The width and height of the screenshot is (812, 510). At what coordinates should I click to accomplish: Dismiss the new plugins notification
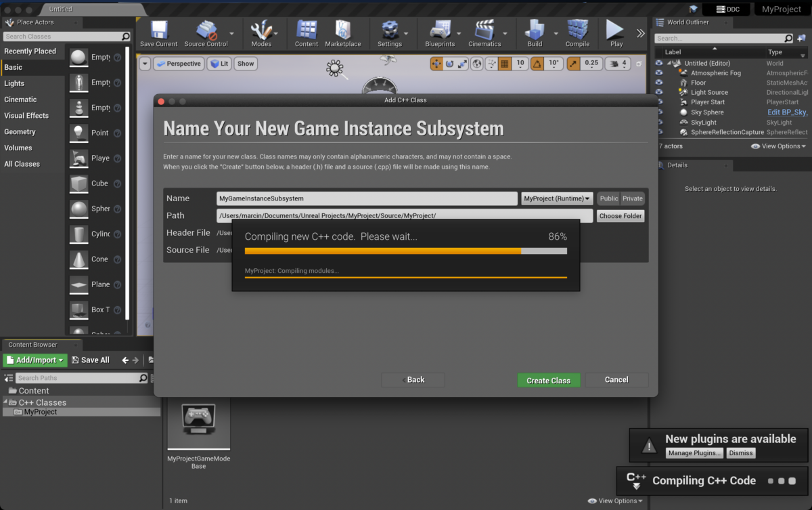(x=742, y=453)
